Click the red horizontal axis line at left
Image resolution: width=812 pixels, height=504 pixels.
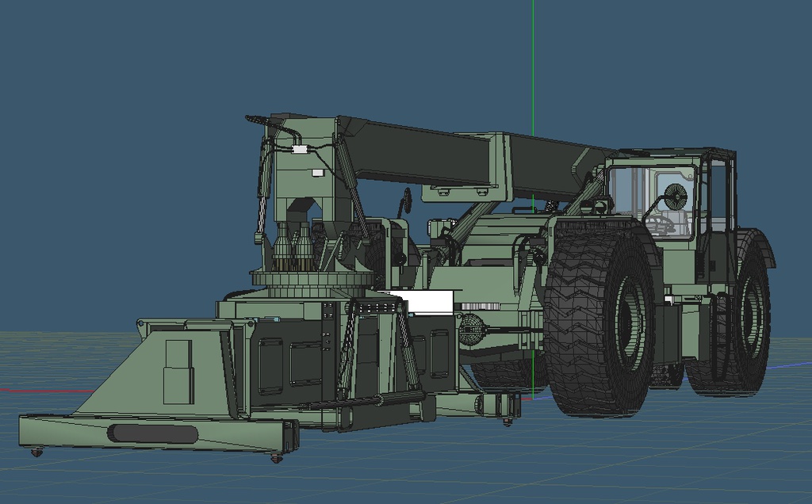pyautogui.click(x=47, y=391)
